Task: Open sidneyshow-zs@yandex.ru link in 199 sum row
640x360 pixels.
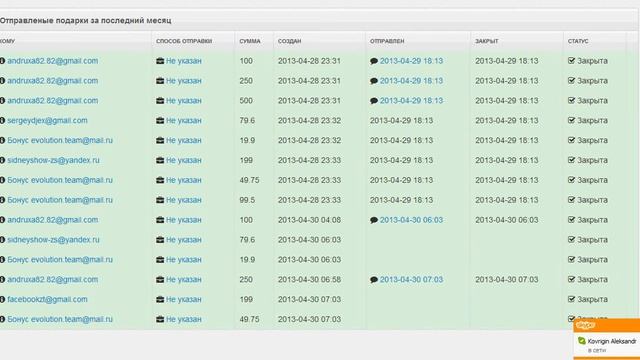Action: 53,160
